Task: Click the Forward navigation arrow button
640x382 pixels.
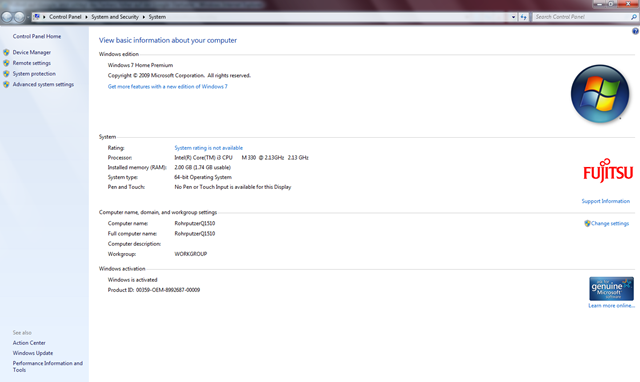Action: [x=19, y=17]
